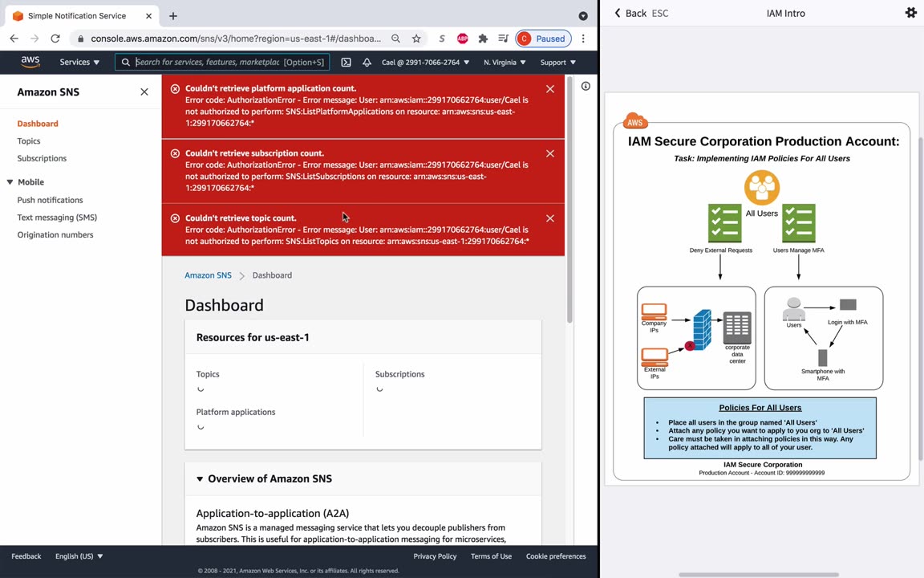The height and width of the screenshot is (578, 924).
Task: Open AWS CloudShell terminal icon
Action: [346, 62]
